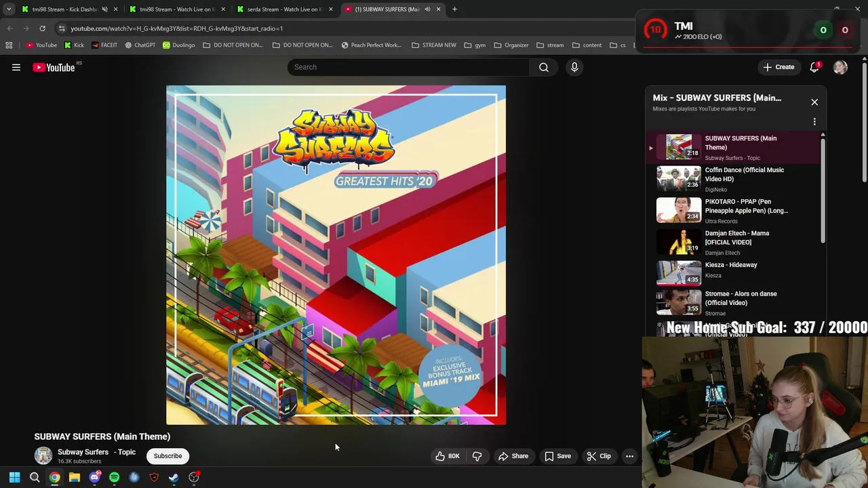This screenshot has height=488, width=868.
Task: Open File Explorer from taskbar
Action: pyautogui.click(x=75, y=478)
